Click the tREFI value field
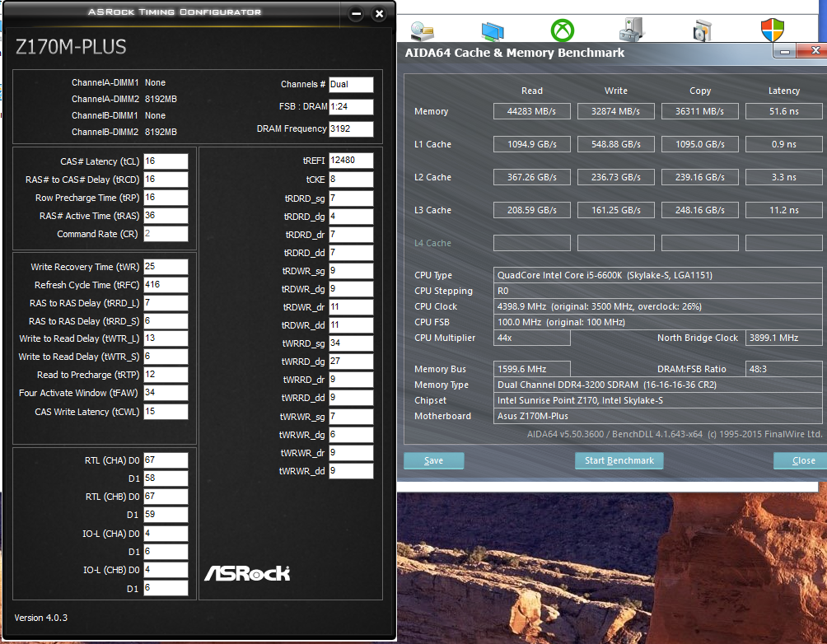 pyautogui.click(x=351, y=161)
